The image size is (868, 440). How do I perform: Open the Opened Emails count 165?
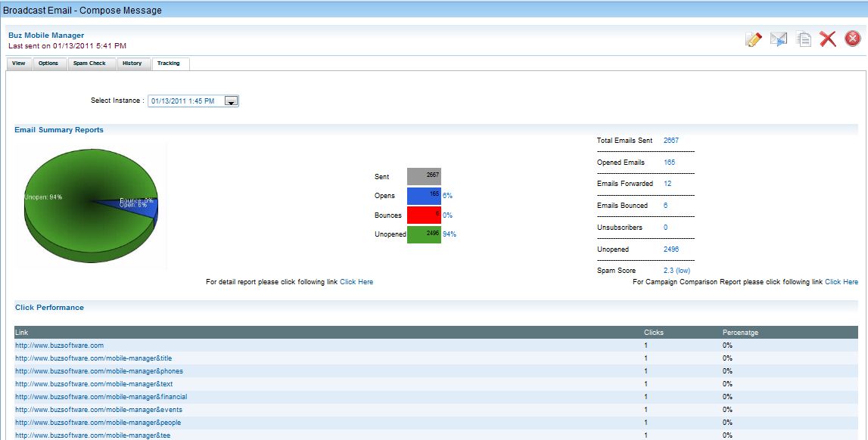[x=669, y=163]
